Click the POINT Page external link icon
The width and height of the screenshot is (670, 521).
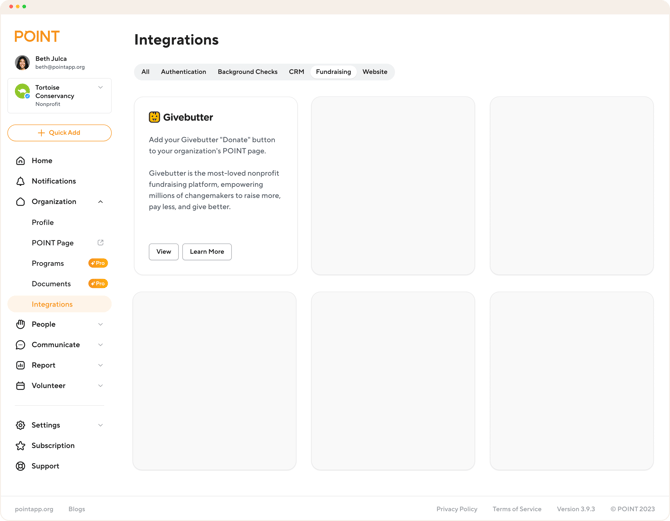(x=100, y=243)
